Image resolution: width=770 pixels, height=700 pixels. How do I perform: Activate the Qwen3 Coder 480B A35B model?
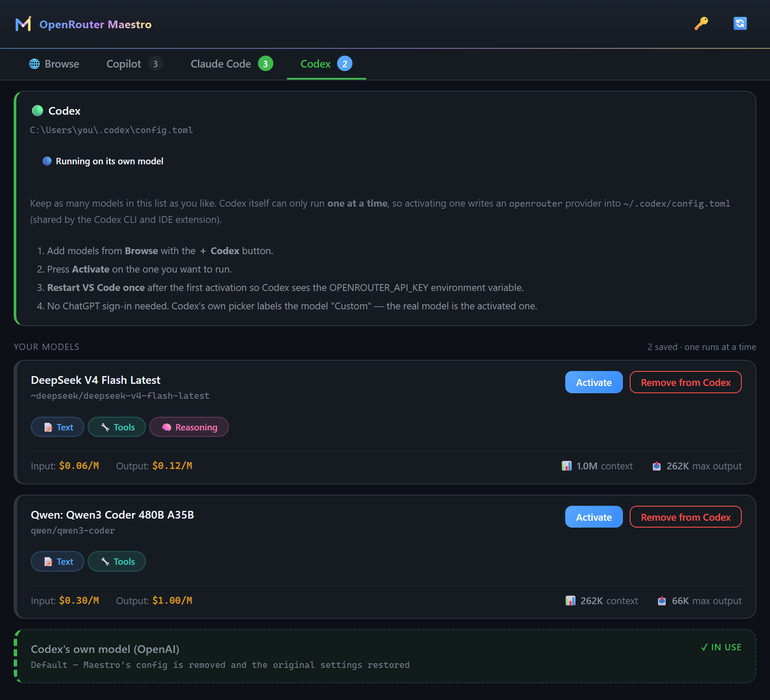pos(594,517)
